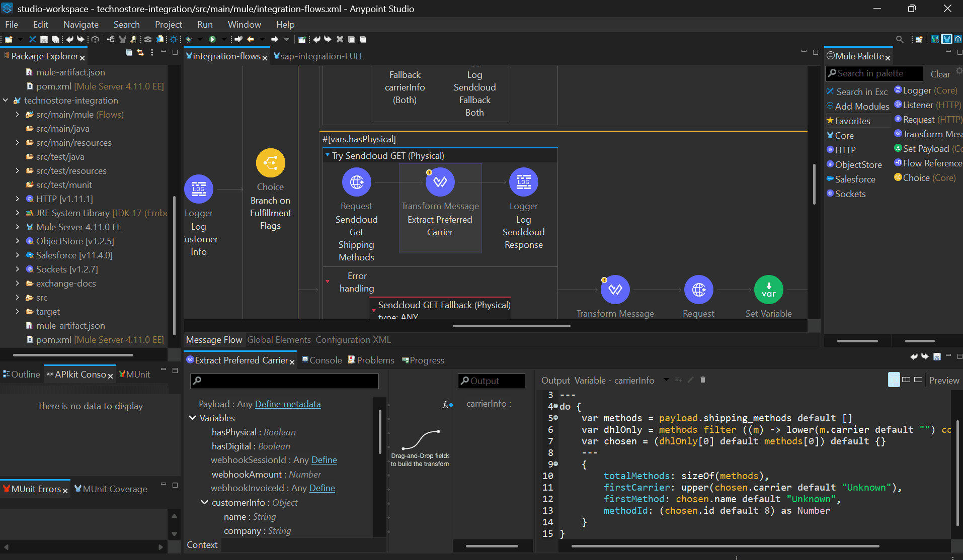Open the Navigate menu
The width and height of the screenshot is (963, 560).
(81, 25)
